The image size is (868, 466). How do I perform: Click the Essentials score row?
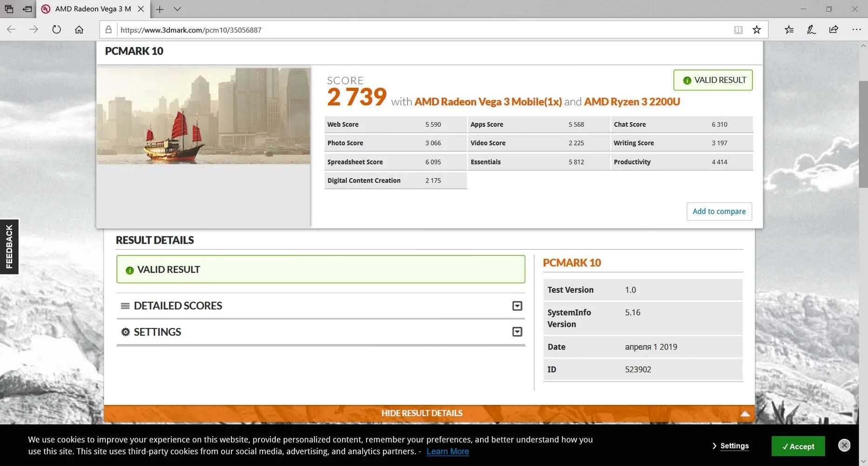click(x=539, y=162)
